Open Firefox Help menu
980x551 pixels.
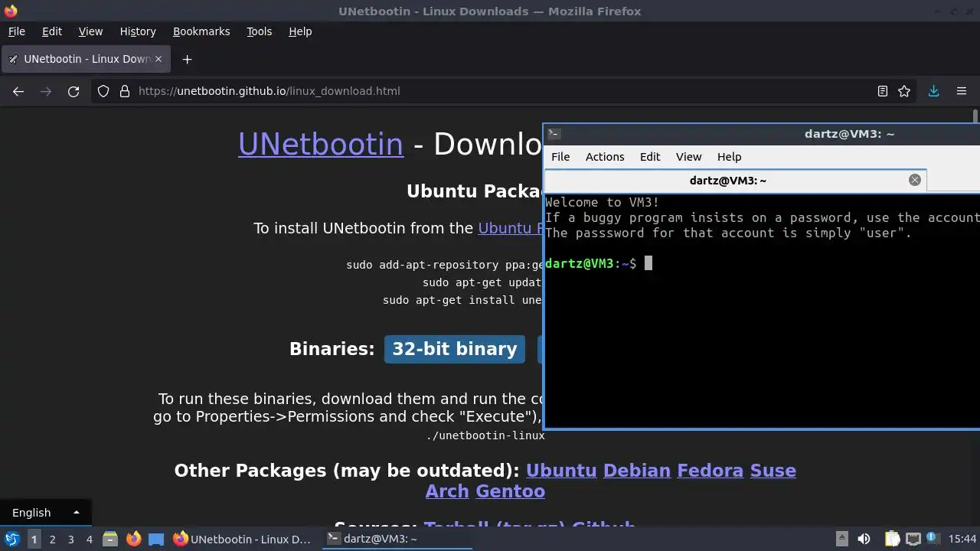[300, 31]
